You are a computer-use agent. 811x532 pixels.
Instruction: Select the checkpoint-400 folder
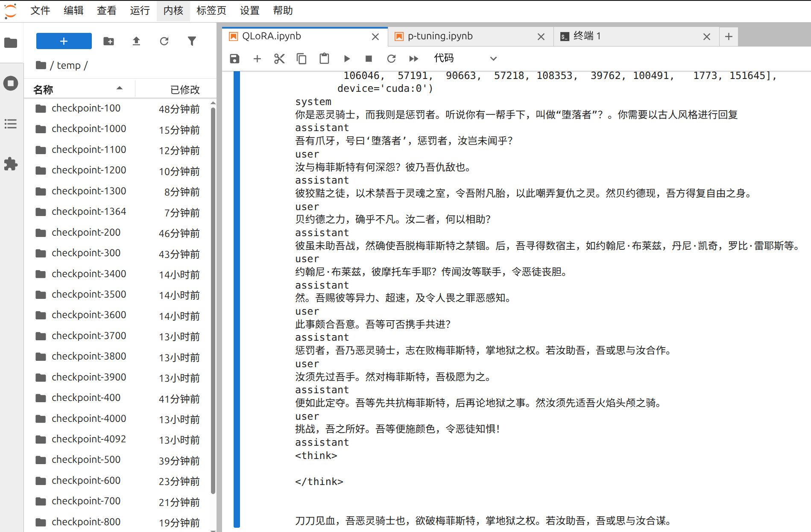pyautogui.click(x=117, y=398)
